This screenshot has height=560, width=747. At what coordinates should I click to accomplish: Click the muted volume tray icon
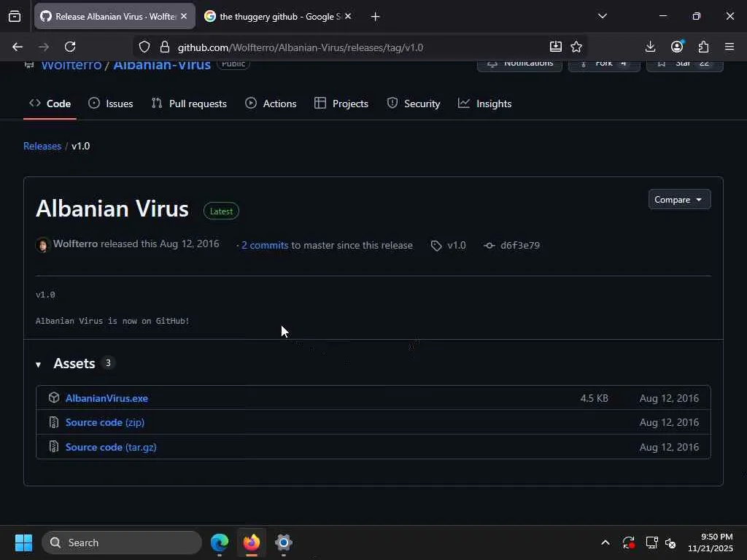(x=671, y=542)
